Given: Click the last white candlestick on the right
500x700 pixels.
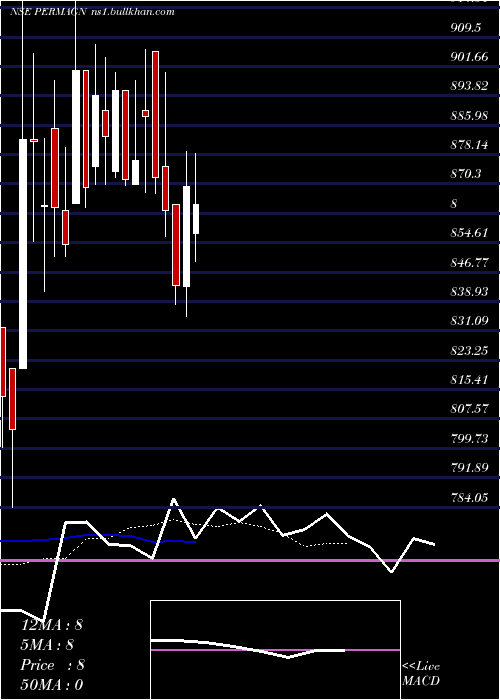Looking at the screenshot, I should (196, 219).
